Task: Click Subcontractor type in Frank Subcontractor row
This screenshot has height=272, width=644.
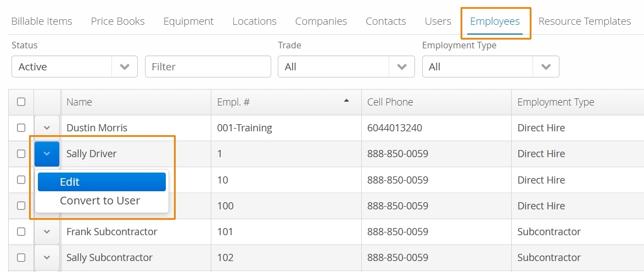Action: (x=549, y=232)
